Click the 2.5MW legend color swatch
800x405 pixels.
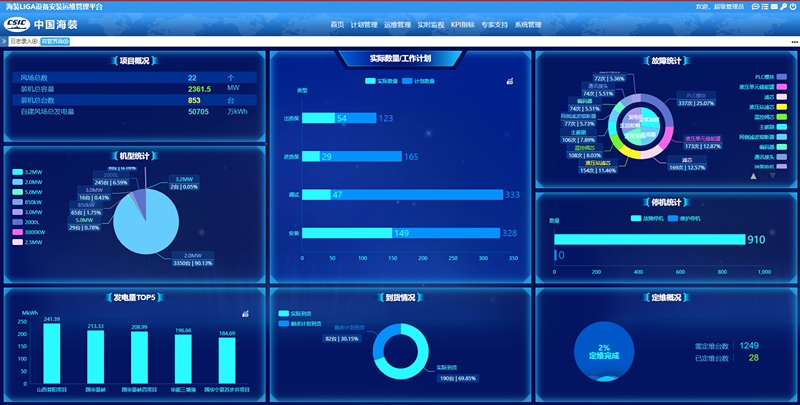tap(17, 242)
